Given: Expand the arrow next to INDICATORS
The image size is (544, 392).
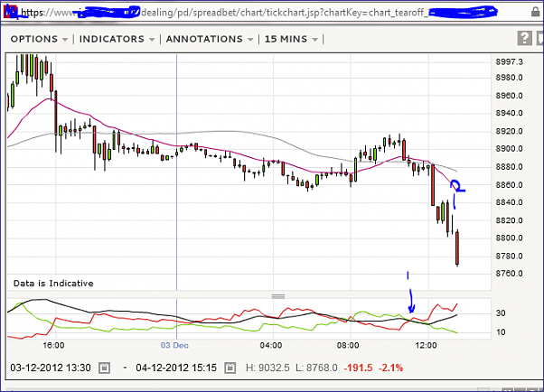Looking at the screenshot, I should [152, 40].
